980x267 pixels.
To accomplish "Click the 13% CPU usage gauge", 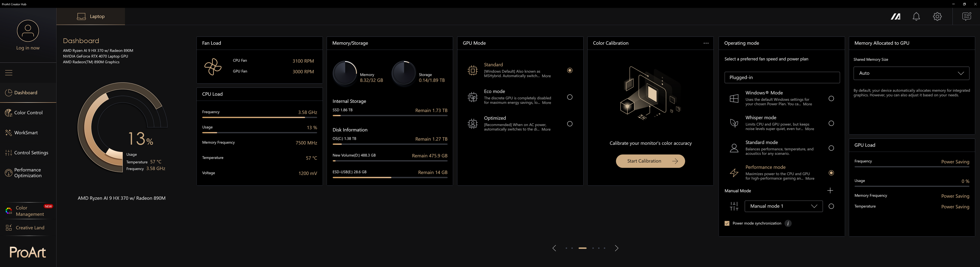I will [122, 127].
